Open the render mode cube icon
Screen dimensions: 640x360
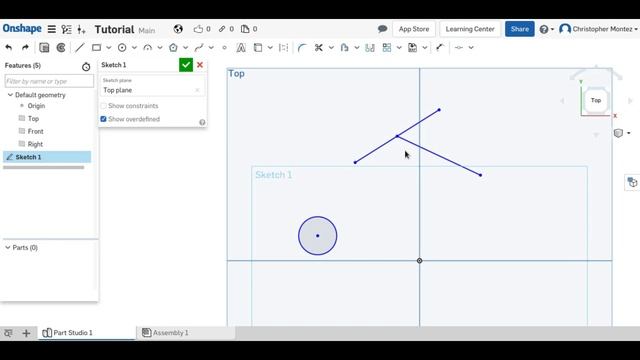[618, 133]
